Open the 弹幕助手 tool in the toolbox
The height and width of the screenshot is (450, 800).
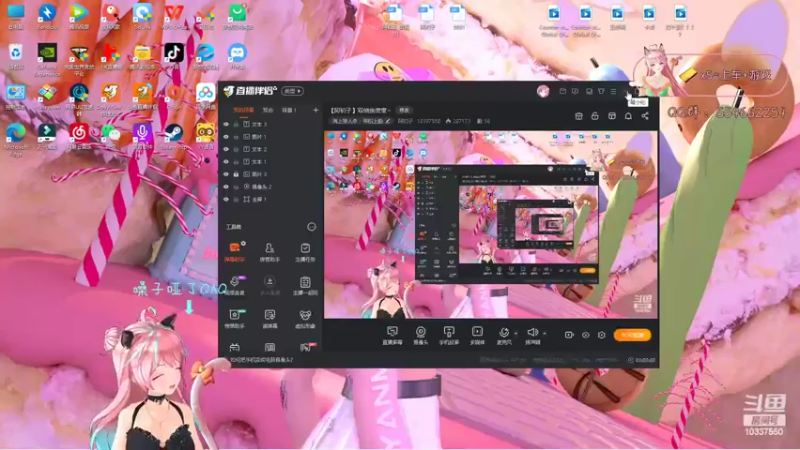235,252
